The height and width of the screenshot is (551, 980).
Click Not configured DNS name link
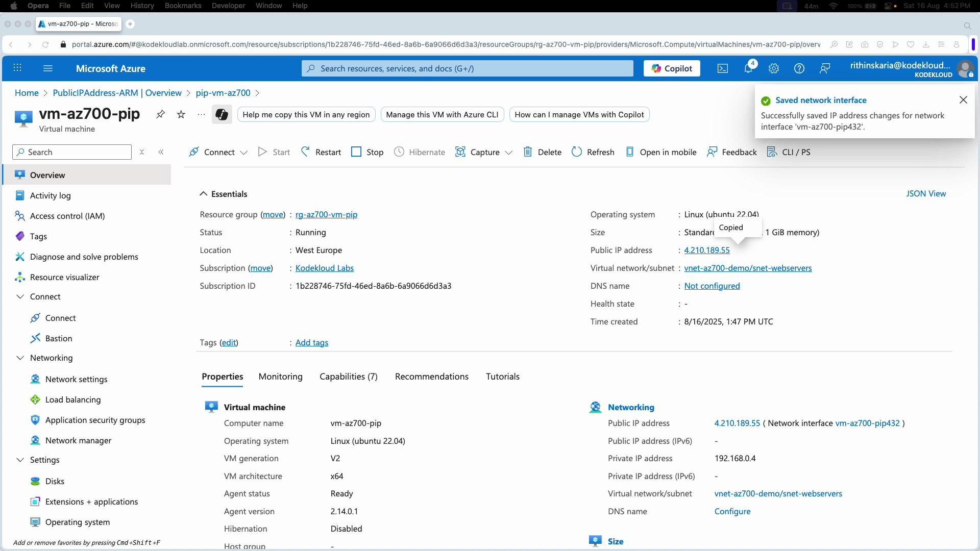pyautogui.click(x=712, y=286)
